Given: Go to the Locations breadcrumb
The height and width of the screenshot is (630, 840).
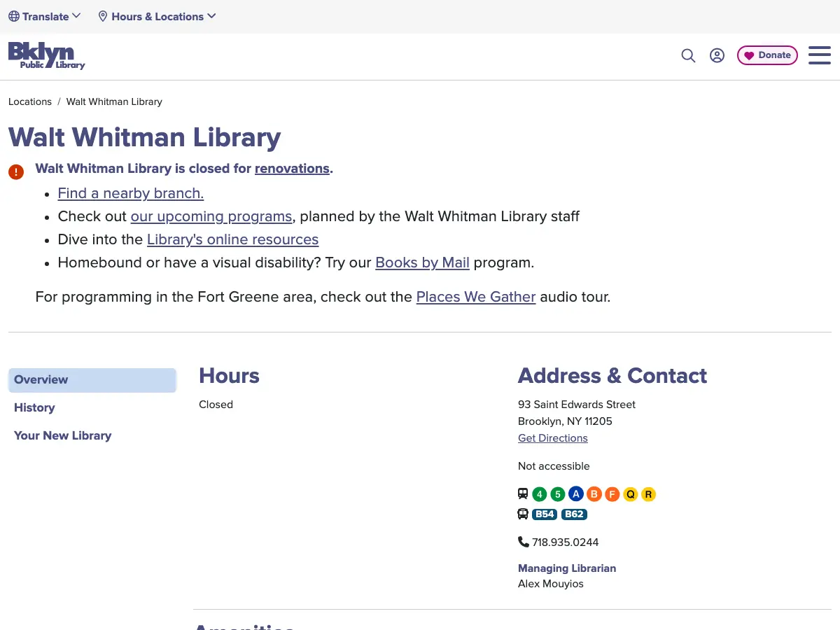Looking at the screenshot, I should click(x=30, y=101).
